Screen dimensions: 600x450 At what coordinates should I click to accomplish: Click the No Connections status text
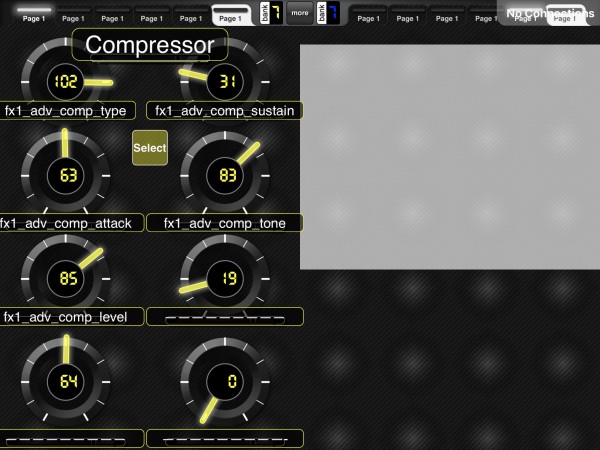(550, 13)
